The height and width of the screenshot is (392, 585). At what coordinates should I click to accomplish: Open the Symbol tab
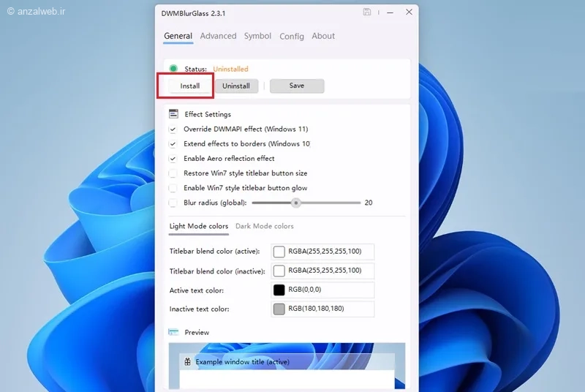257,36
